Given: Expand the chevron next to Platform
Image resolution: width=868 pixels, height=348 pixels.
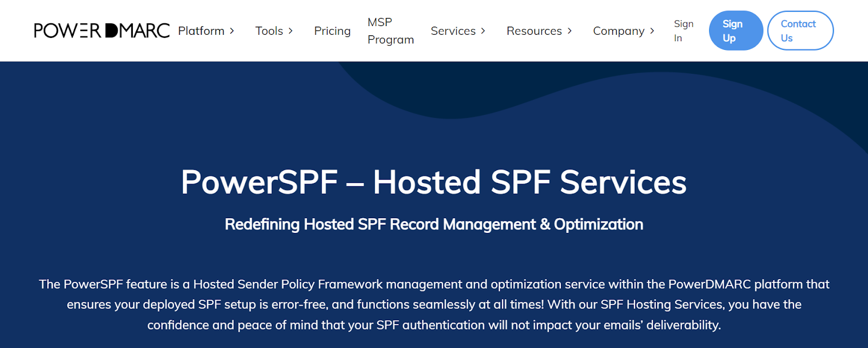Looking at the screenshot, I should click(232, 31).
